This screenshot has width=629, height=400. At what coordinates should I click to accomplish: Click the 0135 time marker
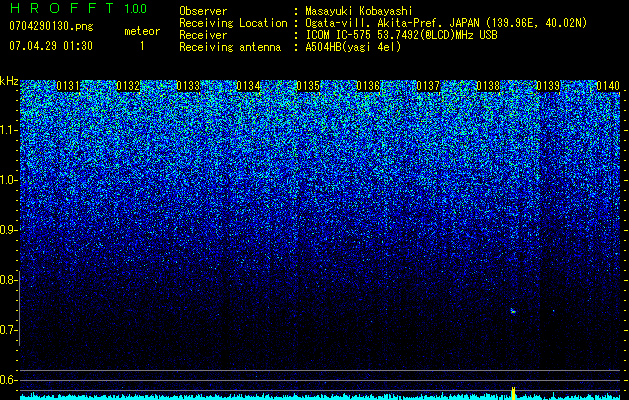[308, 86]
